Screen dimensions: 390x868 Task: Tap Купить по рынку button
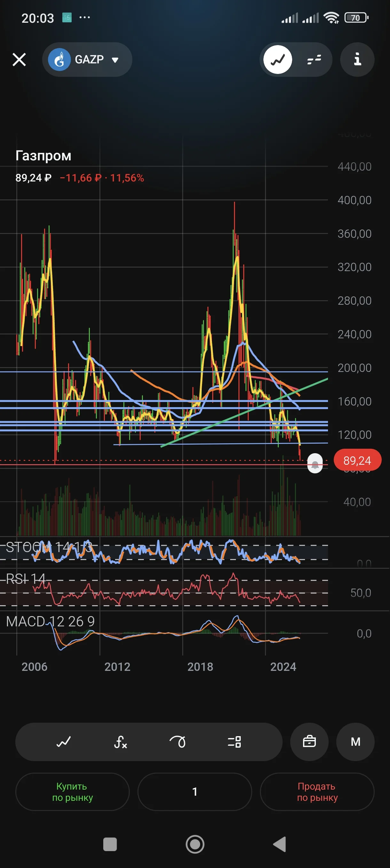[x=72, y=792]
